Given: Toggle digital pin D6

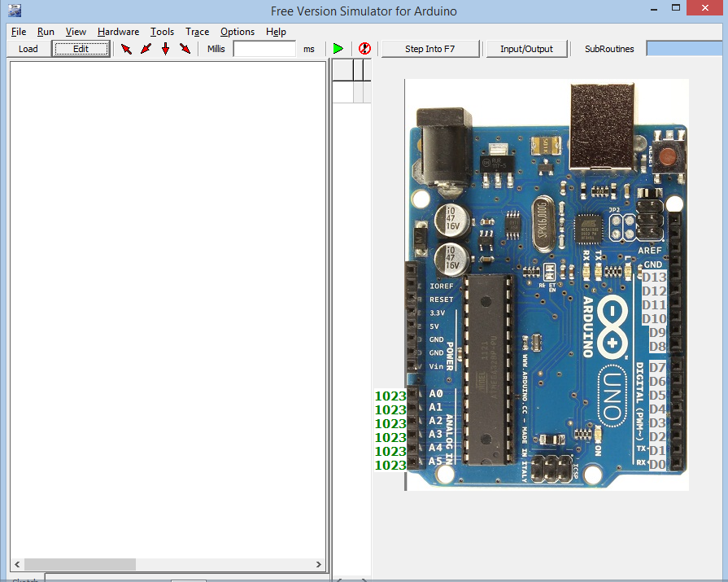Looking at the screenshot, I should point(657,381).
